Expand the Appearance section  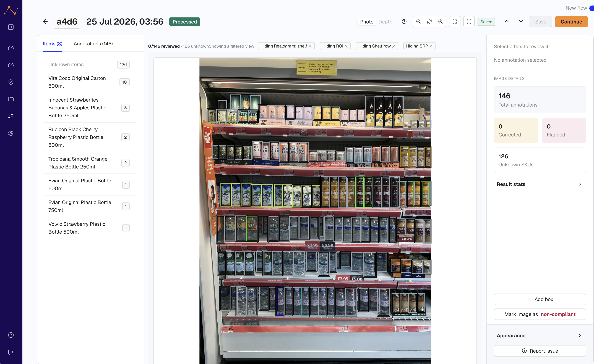pyautogui.click(x=540, y=335)
